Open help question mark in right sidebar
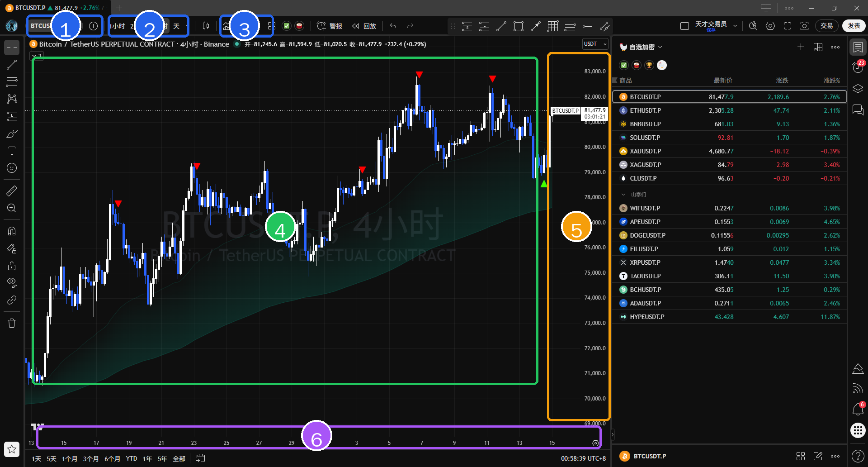This screenshot has height=467, width=868. coord(858,456)
